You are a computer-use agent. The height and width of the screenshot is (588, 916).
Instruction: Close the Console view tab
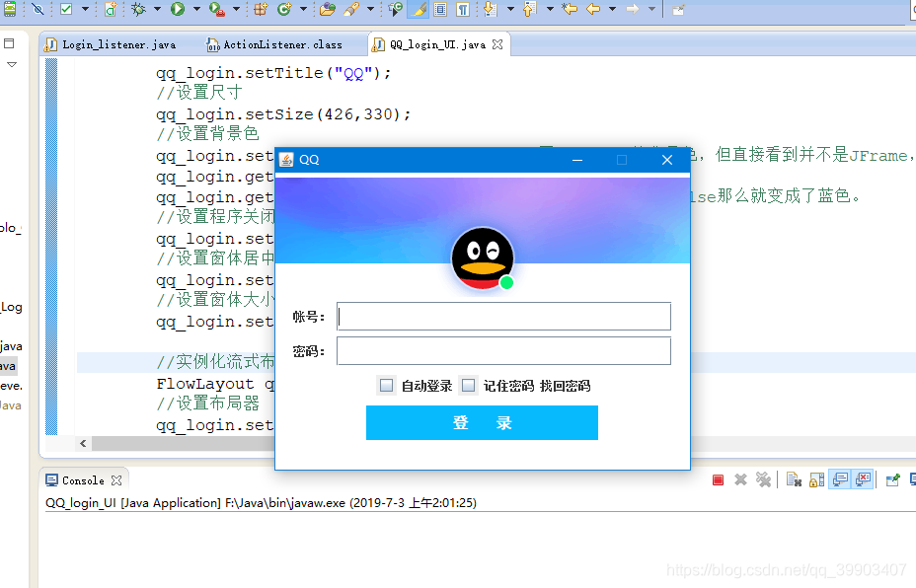[116, 480]
